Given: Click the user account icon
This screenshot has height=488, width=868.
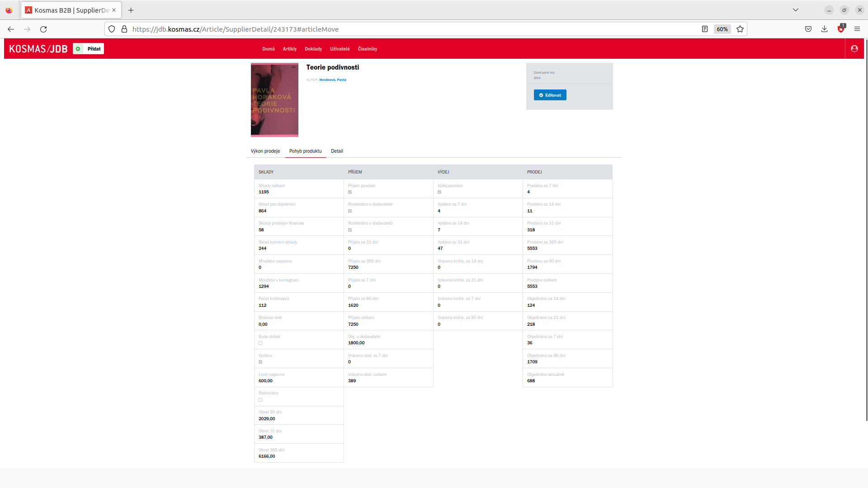Looking at the screenshot, I should [854, 49].
